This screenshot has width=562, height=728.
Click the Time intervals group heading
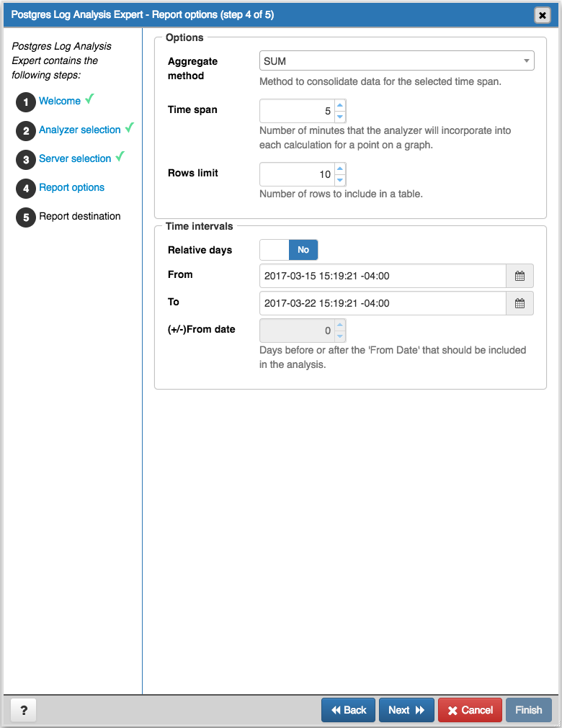(x=200, y=226)
